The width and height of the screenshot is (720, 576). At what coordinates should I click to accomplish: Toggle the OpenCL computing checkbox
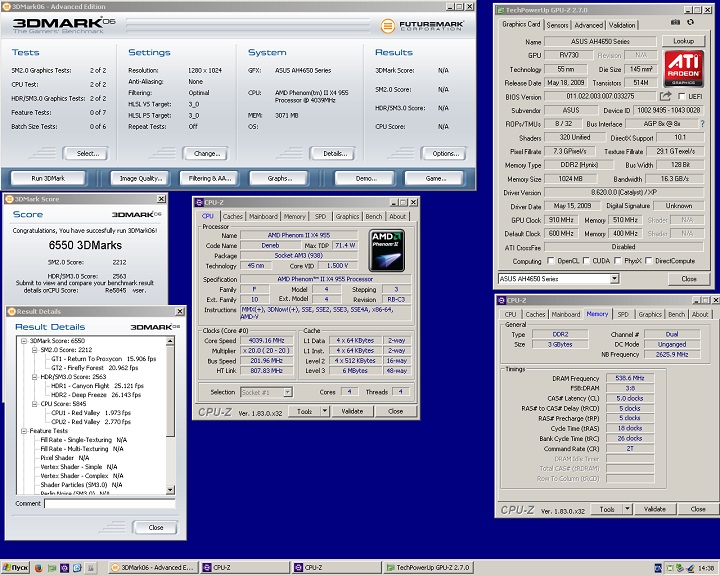coord(551,260)
